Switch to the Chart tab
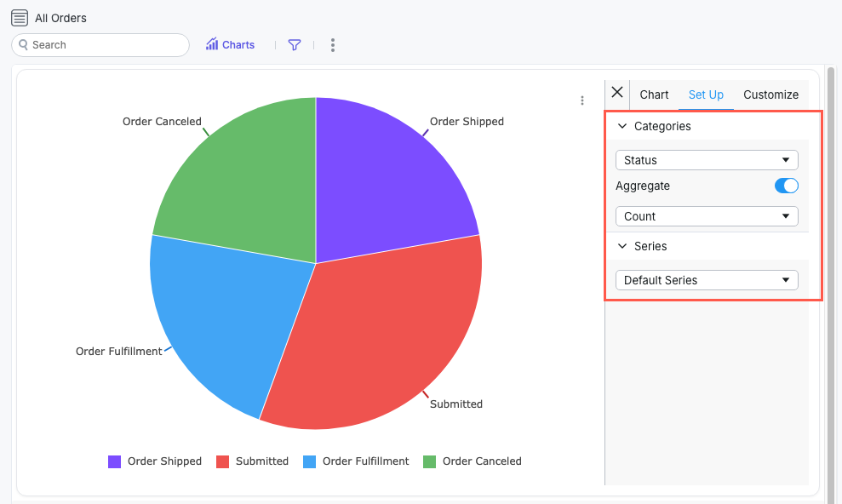Image resolution: width=842 pixels, height=504 pixels. (654, 94)
